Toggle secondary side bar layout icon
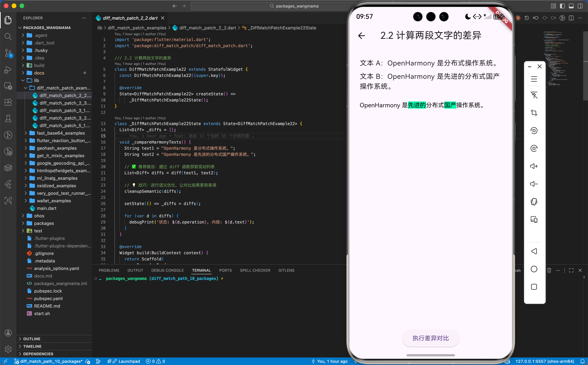588x365 pixels. pos(580,6)
